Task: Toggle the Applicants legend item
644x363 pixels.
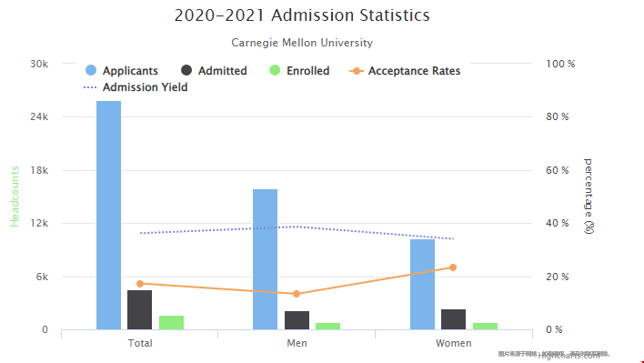Action: pos(122,71)
